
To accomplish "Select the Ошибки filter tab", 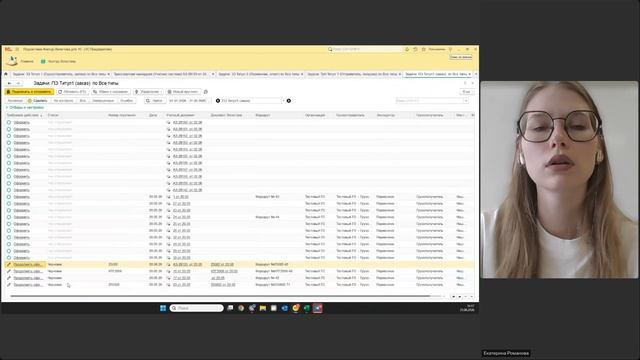I will 127,100.
